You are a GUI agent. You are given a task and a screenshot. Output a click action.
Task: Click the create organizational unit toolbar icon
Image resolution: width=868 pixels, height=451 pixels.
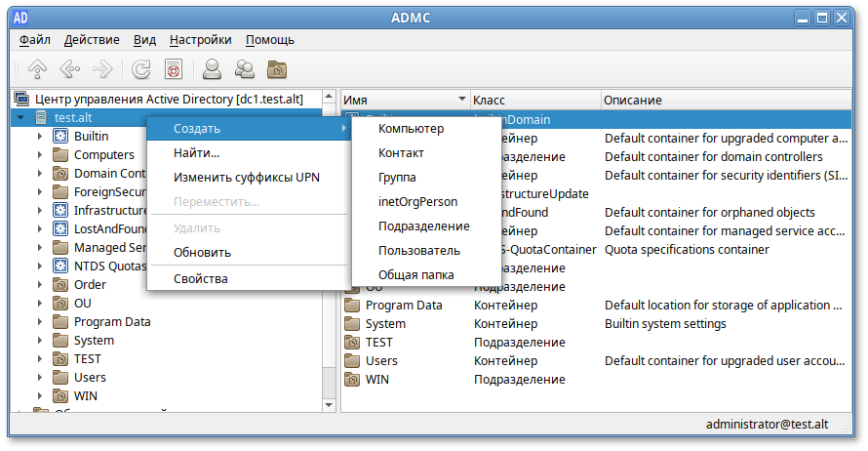click(x=277, y=69)
